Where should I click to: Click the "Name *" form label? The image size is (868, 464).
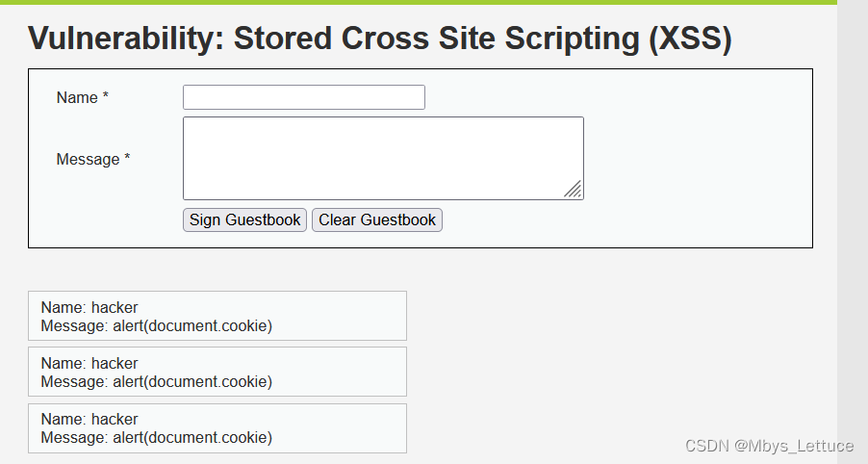point(83,98)
